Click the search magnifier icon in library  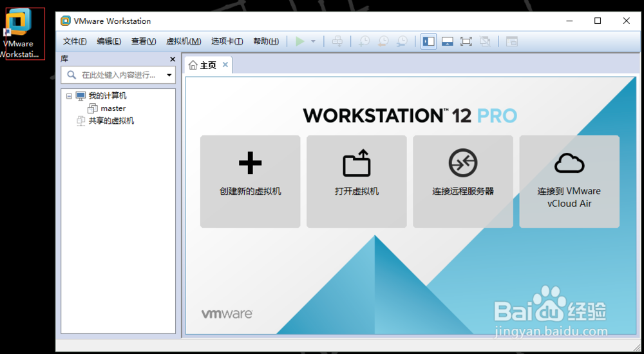click(71, 75)
